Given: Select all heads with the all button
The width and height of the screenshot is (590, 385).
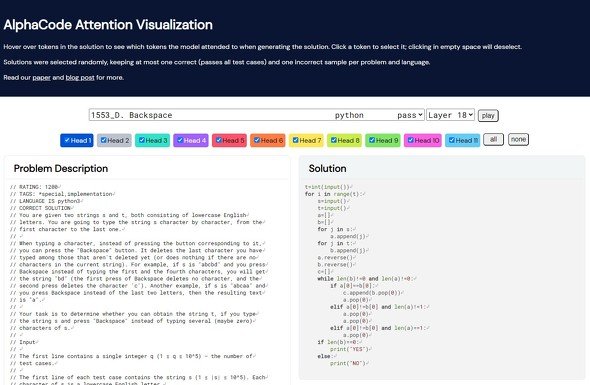Looking at the screenshot, I should click(493, 140).
